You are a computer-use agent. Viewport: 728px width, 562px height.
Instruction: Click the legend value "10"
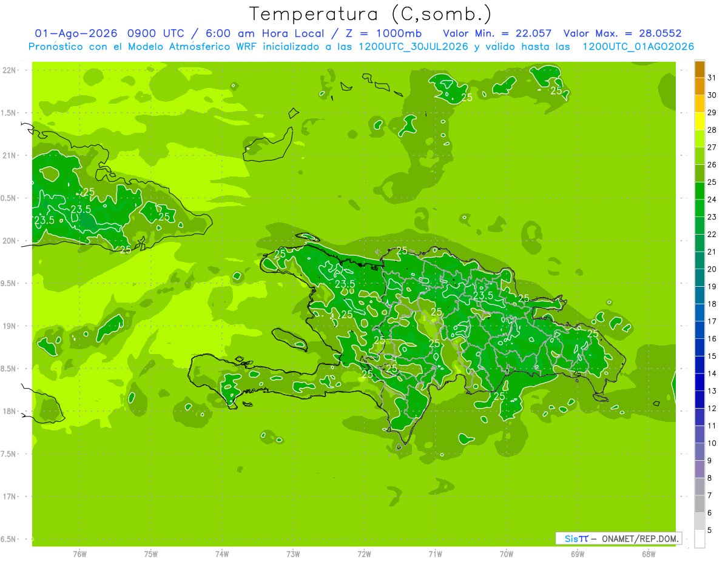(712, 443)
